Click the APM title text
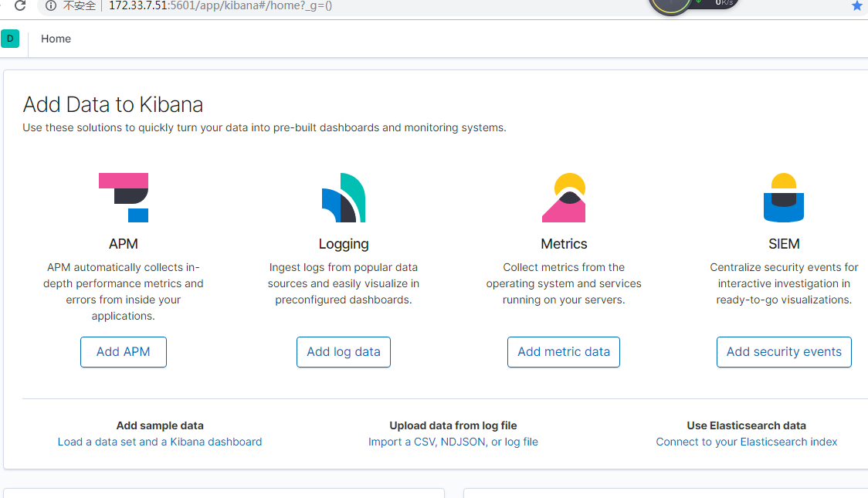 coord(124,244)
